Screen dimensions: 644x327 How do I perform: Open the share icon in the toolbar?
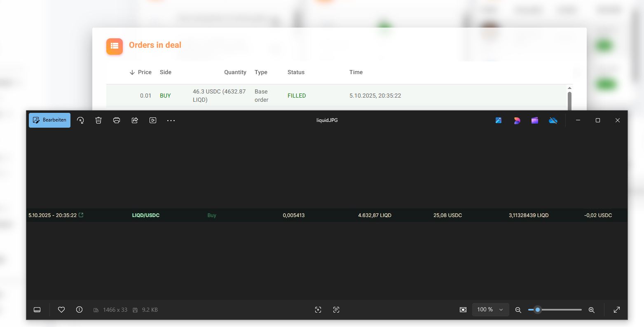[x=135, y=120]
